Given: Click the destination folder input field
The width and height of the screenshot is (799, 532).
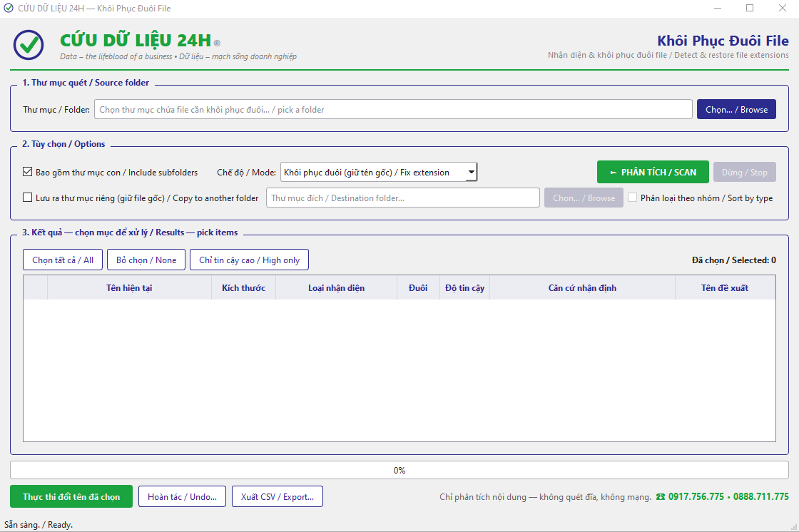Looking at the screenshot, I should pos(402,198).
